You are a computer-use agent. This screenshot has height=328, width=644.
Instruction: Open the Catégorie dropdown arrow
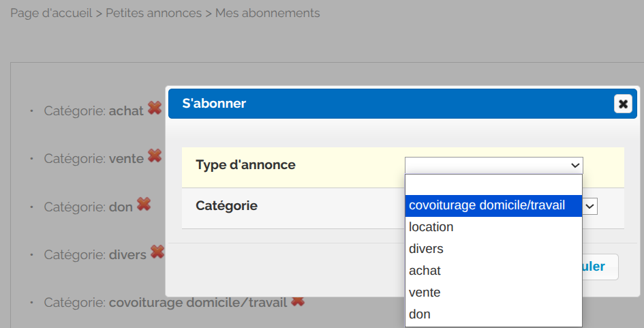(590, 206)
